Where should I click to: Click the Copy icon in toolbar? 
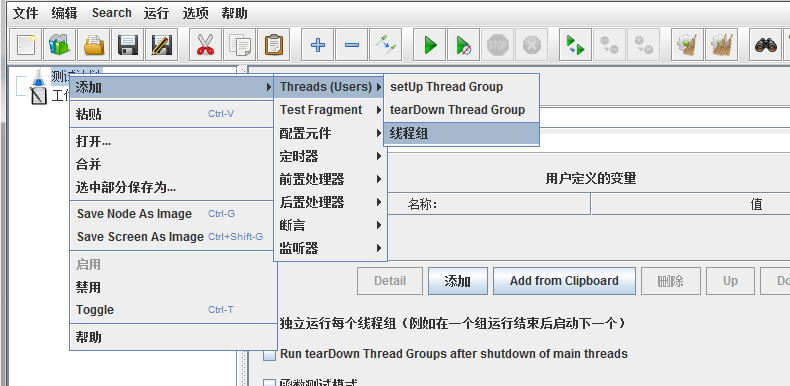coord(239,45)
